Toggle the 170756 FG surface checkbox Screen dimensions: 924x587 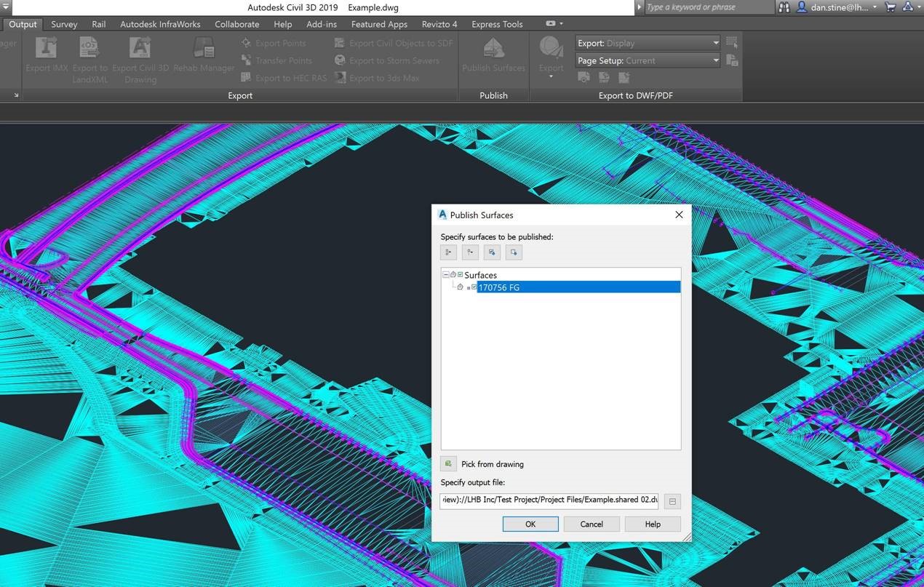tap(474, 287)
